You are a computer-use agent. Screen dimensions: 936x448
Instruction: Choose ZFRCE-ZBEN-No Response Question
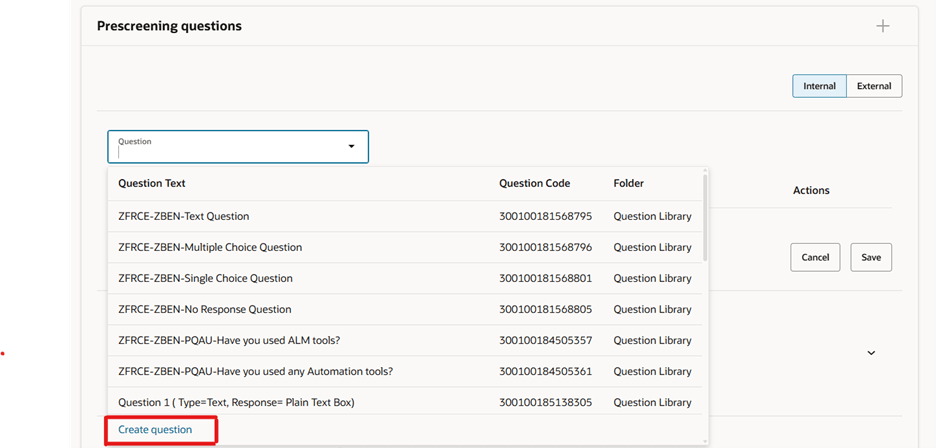click(204, 309)
